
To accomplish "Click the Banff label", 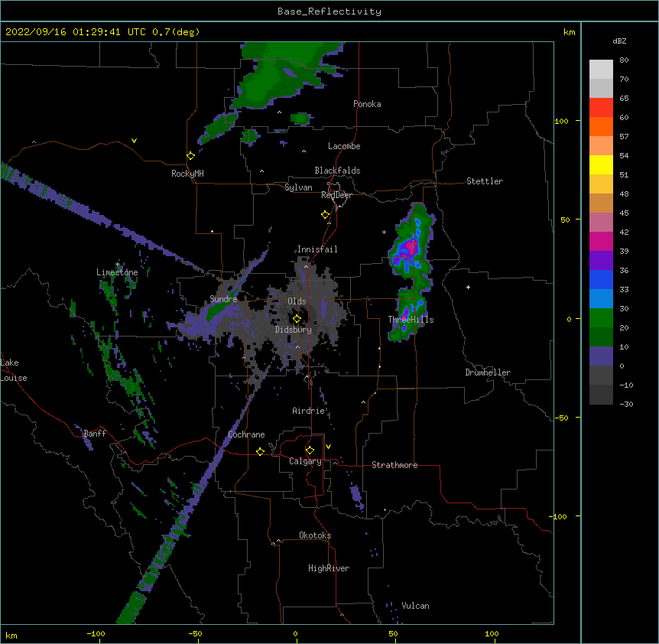I will coord(95,434).
